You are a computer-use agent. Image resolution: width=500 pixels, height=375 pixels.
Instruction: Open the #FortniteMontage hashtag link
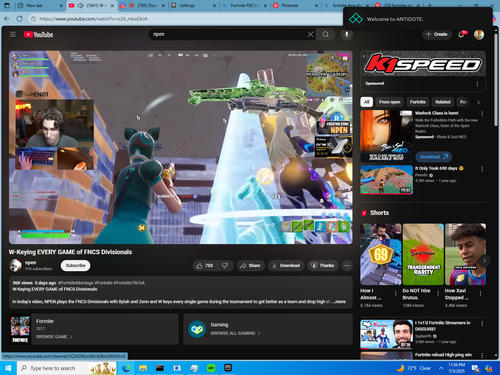pyautogui.click(x=76, y=283)
